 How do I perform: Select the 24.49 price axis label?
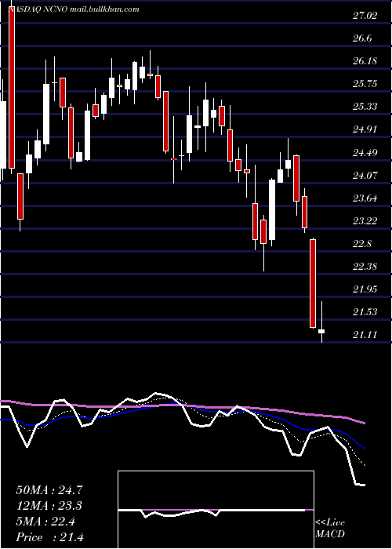click(x=365, y=153)
